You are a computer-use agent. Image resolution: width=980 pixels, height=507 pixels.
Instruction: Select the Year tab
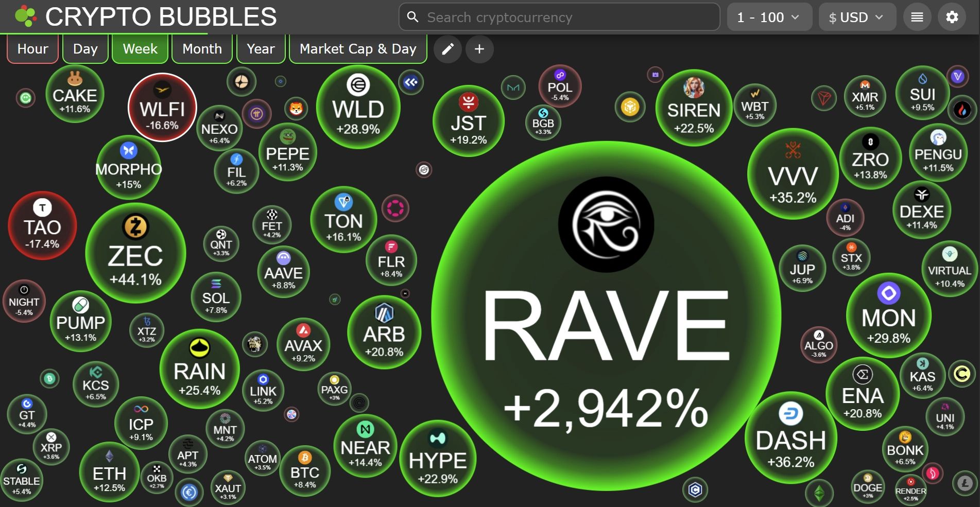coord(261,49)
